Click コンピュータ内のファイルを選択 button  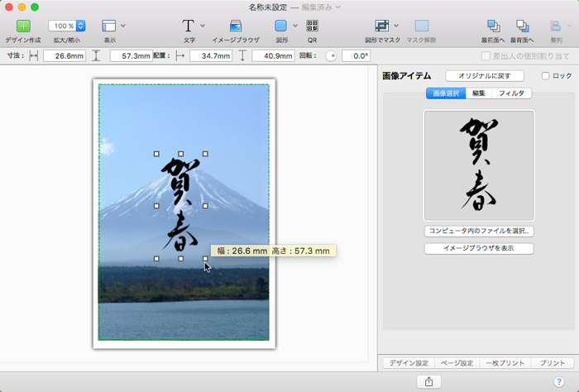479,232
